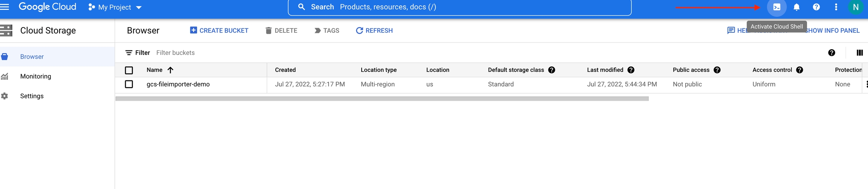This screenshot has height=189, width=868.
Task: Check the gcs-fileimporter-demo bucket row
Action: tap(129, 84)
